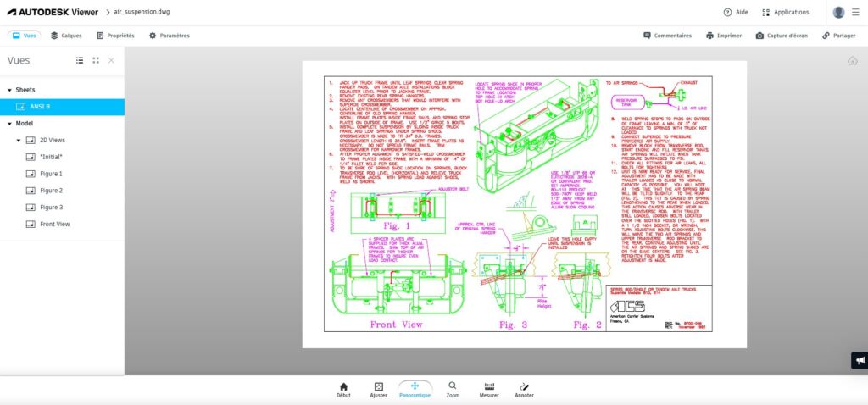Screen dimensions: 868x405
Task: Click the Partager share link button
Action: click(x=838, y=36)
